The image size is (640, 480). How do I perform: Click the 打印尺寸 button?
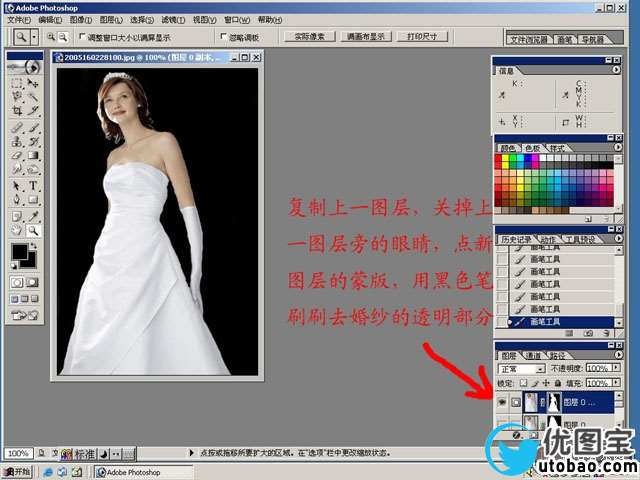tap(422, 36)
